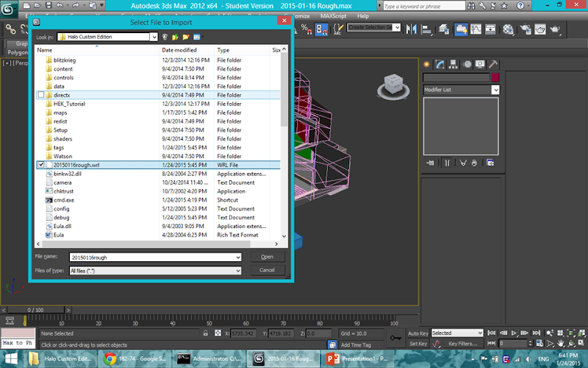
Task: Click the 0 / 100 time slider
Action: pos(36,310)
